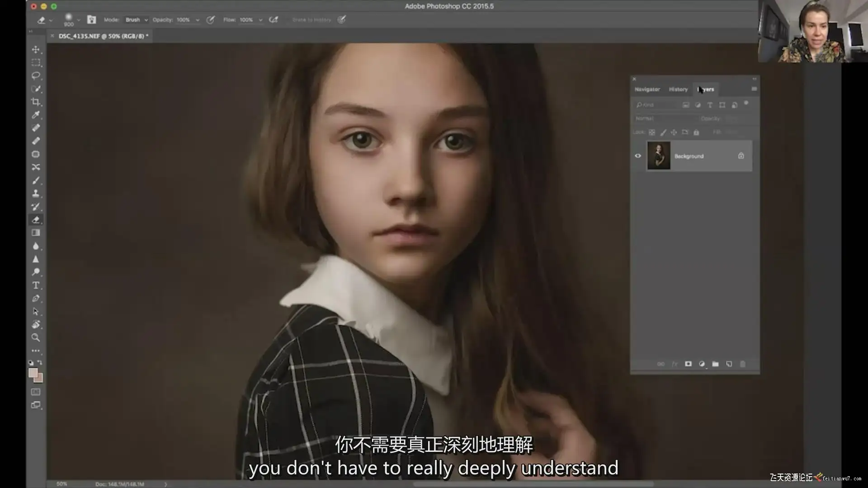This screenshot has width=868, height=488.
Task: Hide the Background layer with eye icon
Action: point(638,156)
